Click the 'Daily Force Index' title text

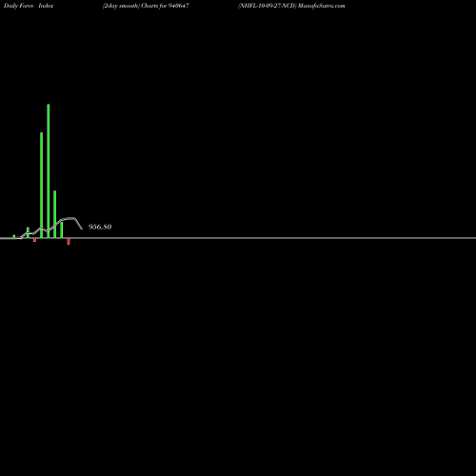coord(29,6)
